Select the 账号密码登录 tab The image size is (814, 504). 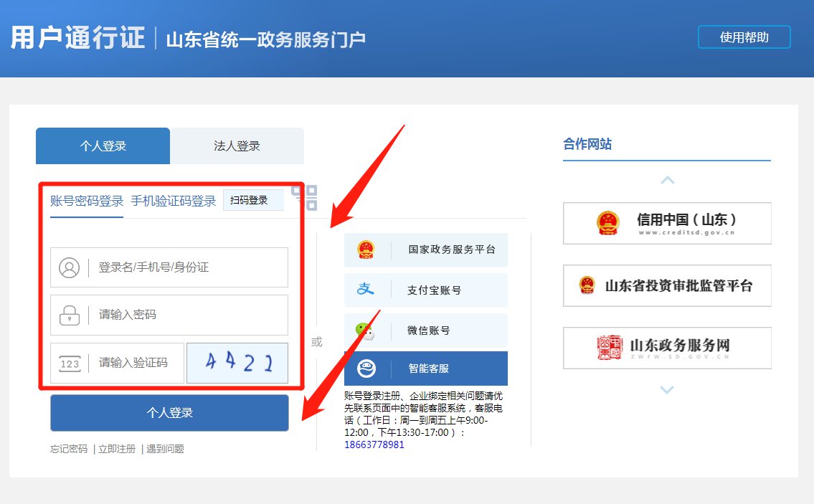87,201
